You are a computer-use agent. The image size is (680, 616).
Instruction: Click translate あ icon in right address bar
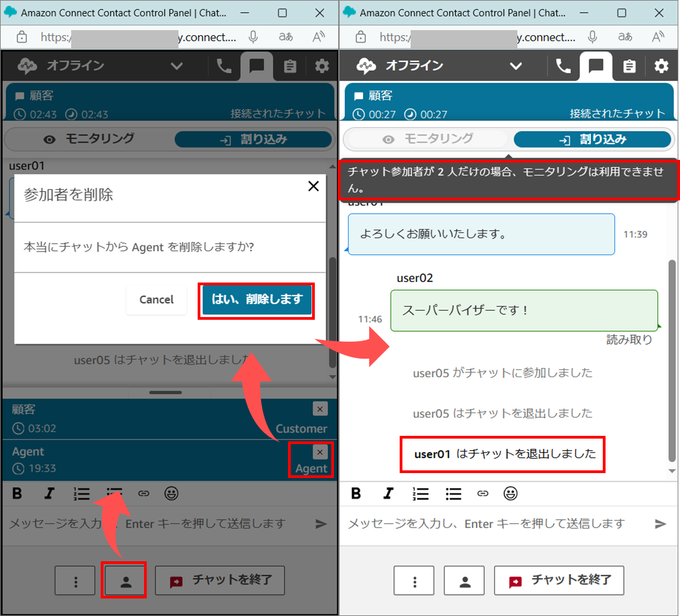(x=625, y=37)
